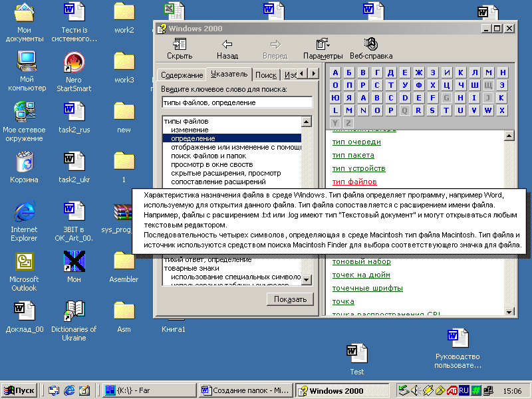Image resolution: width=532 pixels, height=399 pixels.
Task: Click the Показать button
Action: tap(290, 299)
